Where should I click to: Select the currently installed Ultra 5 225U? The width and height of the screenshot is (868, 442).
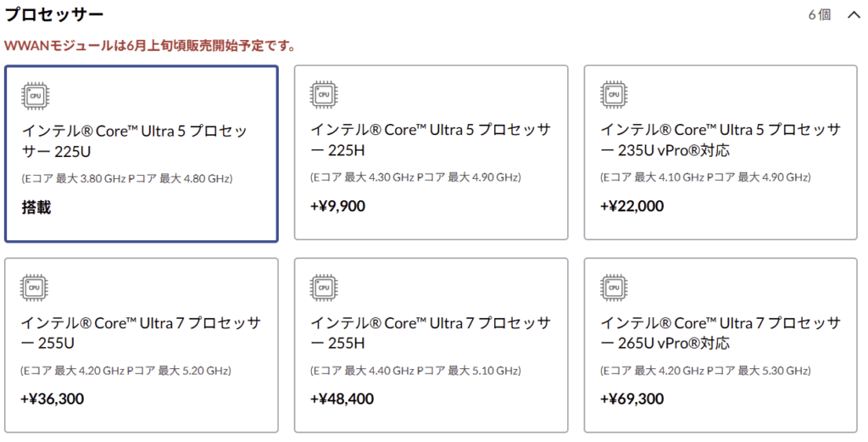(142, 154)
